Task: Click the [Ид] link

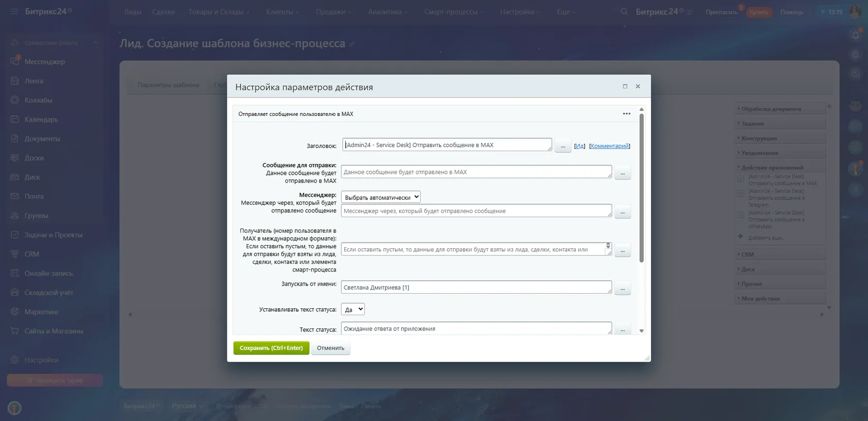Action: (580, 146)
